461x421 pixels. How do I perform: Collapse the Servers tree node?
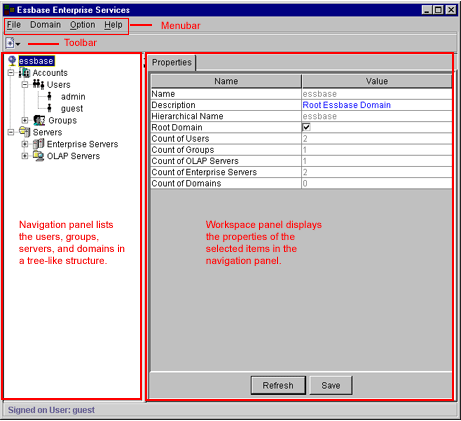pyautogui.click(x=11, y=132)
